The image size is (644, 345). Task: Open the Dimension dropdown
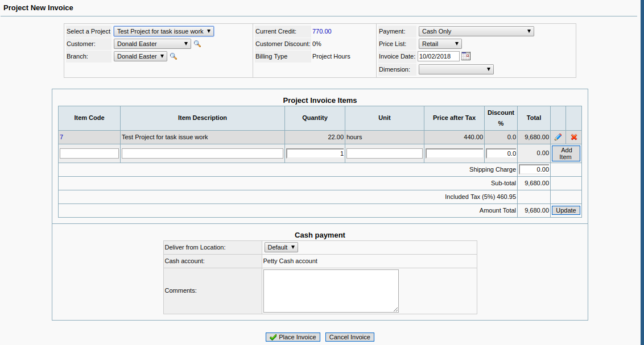456,69
